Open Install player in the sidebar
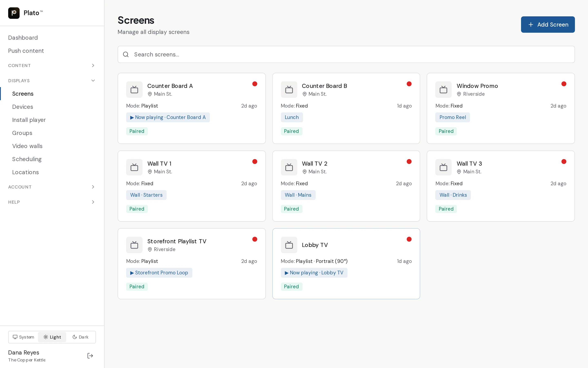The height and width of the screenshot is (368, 588). coord(29,120)
